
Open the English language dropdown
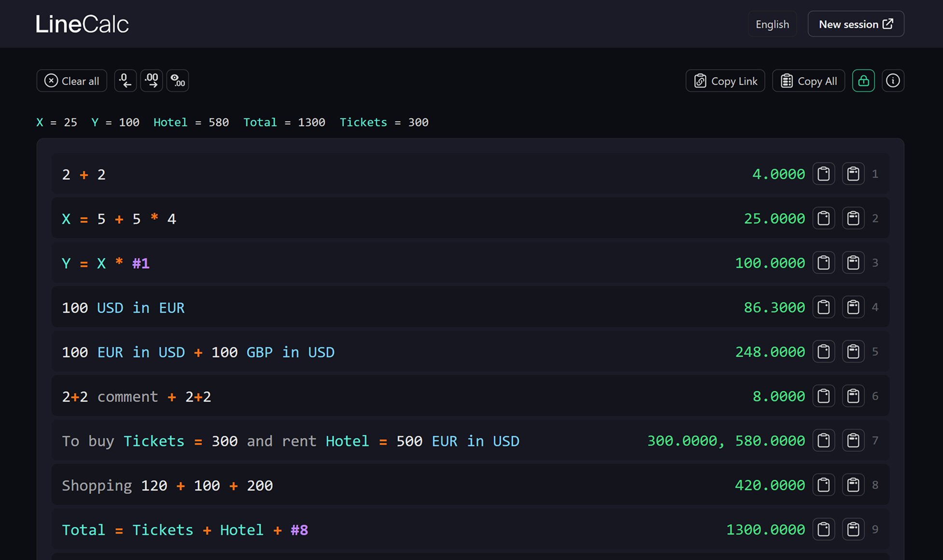772,24
